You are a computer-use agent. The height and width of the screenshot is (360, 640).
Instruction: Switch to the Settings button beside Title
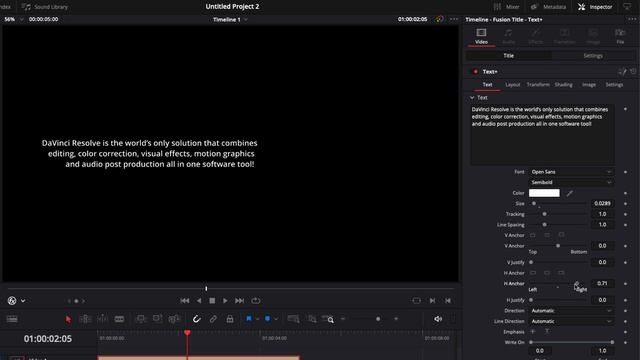pos(593,56)
